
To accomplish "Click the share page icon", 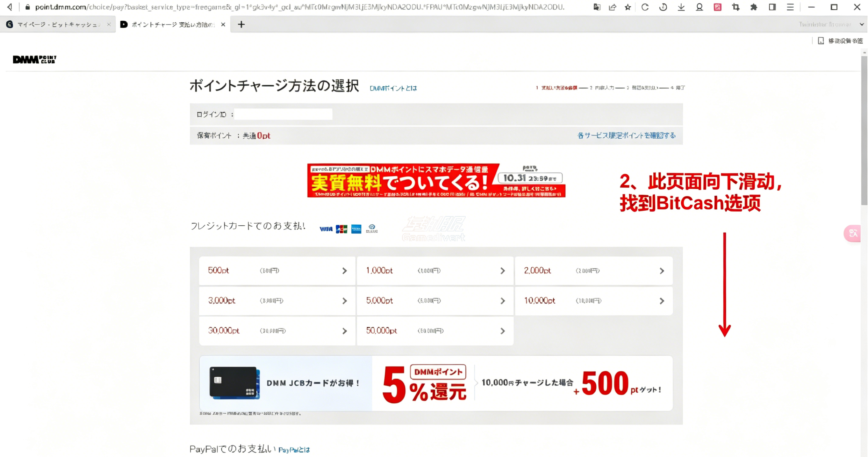I will (613, 7).
